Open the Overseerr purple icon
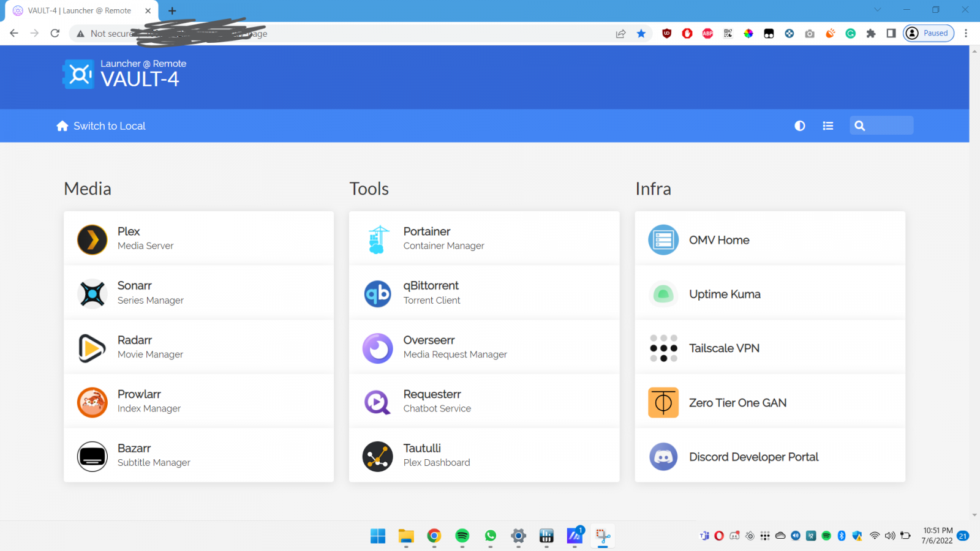The width and height of the screenshot is (980, 551). pyautogui.click(x=378, y=348)
